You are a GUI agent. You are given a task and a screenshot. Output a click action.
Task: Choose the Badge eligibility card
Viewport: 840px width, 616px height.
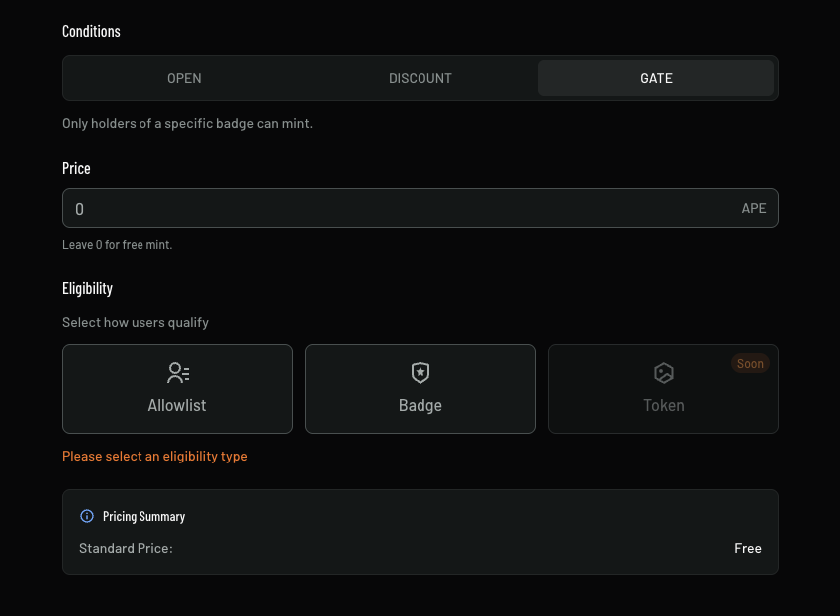420,389
